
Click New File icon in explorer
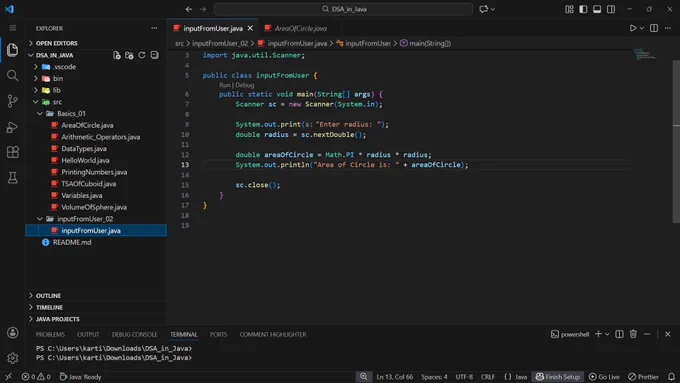117,55
